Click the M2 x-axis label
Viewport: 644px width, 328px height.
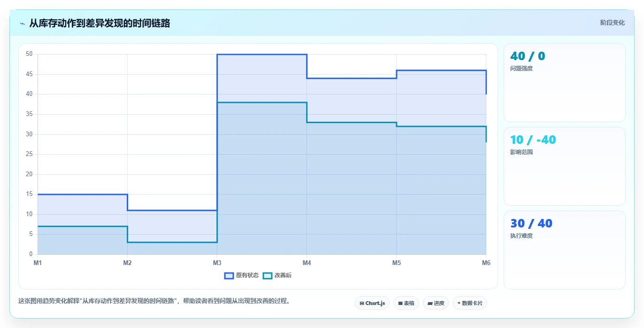[x=127, y=263]
